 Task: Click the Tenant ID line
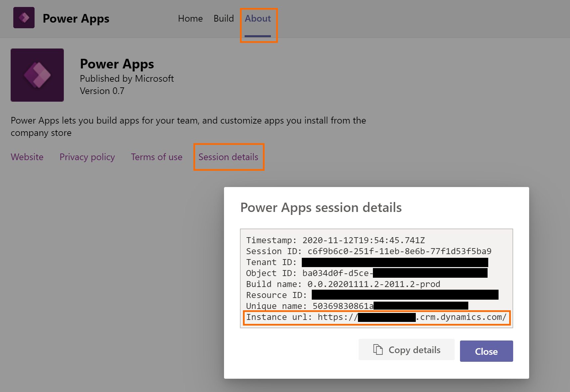pyautogui.click(x=367, y=262)
